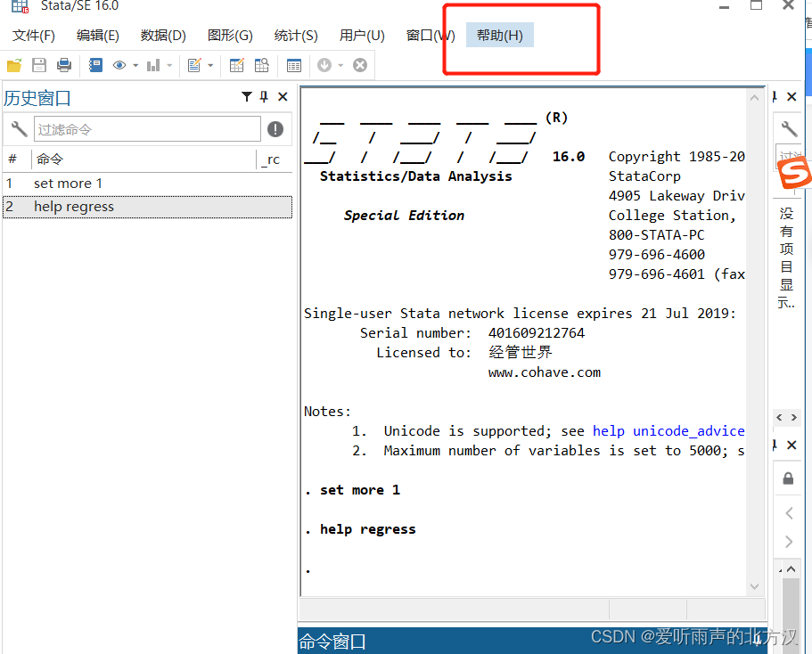Open the 帮助(H) menu
812x654 pixels.
coord(499,36)
